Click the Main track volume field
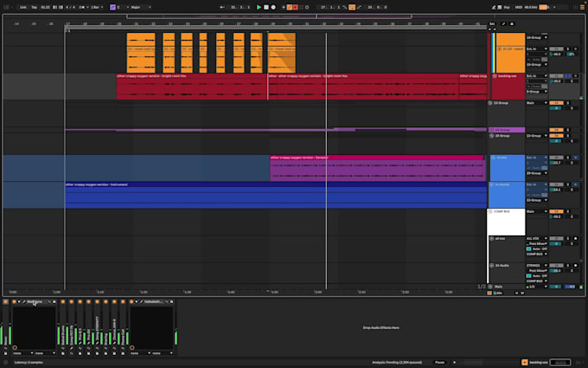 (556, 287)
